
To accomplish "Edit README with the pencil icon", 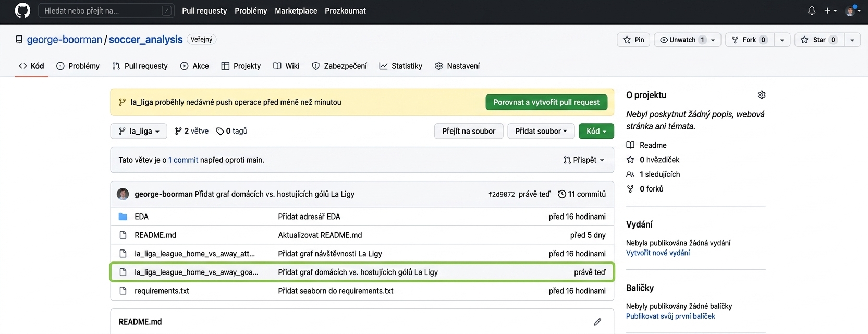I will (x=597, y=322).
